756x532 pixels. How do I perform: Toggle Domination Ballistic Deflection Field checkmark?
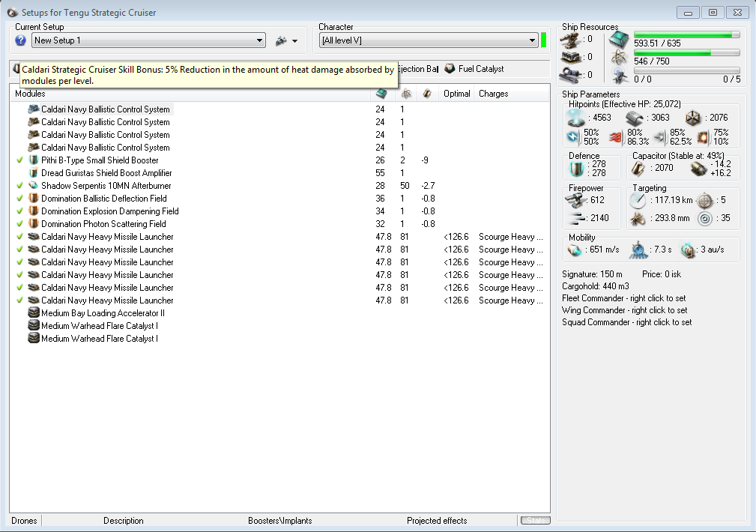pos(19,199)
